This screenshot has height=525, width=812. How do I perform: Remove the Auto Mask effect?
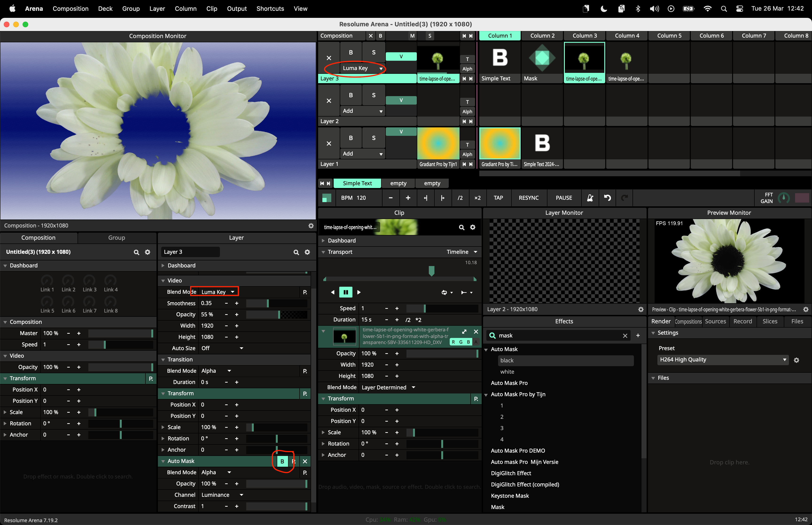pos(305,461)
